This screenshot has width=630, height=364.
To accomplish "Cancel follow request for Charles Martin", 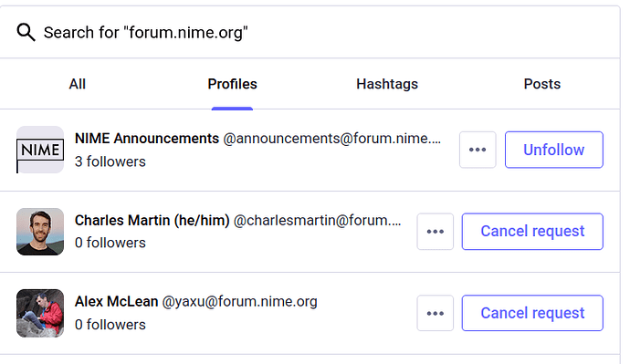I will pos(532,232).
